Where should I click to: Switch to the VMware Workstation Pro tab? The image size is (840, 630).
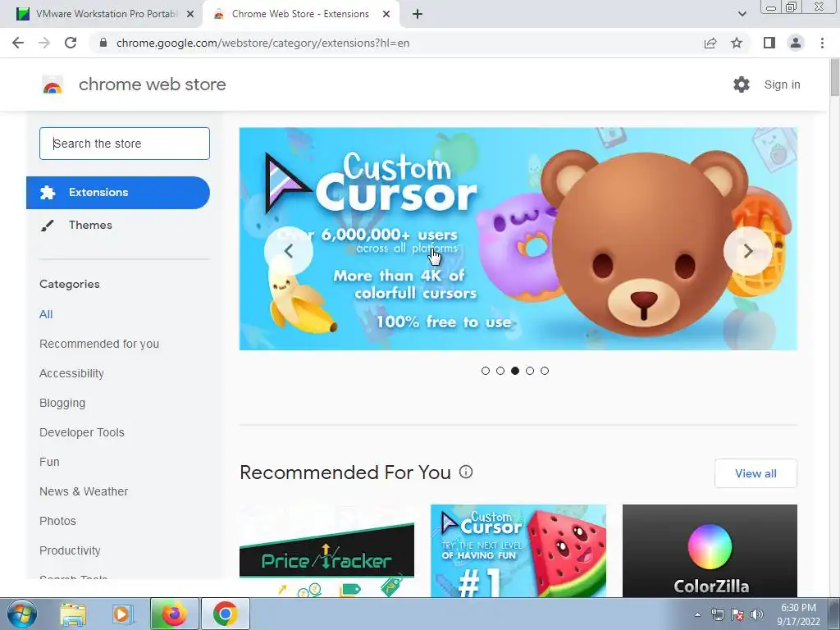(106, 14)
